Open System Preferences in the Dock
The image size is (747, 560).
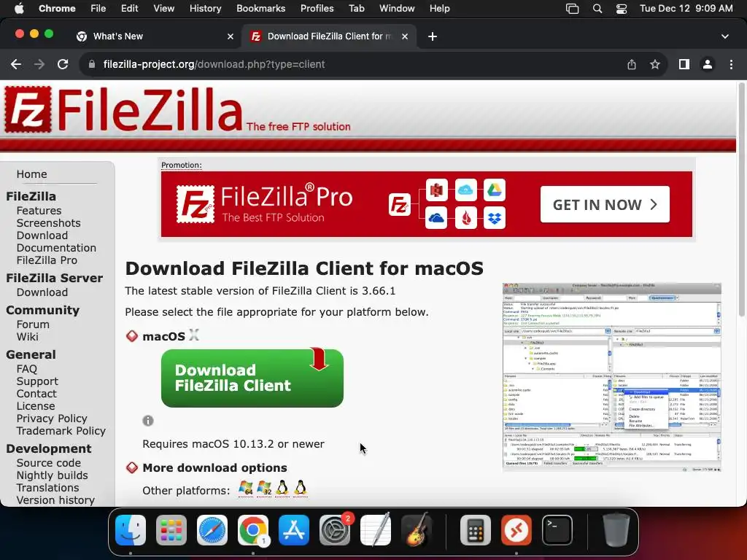coord(334,530)
